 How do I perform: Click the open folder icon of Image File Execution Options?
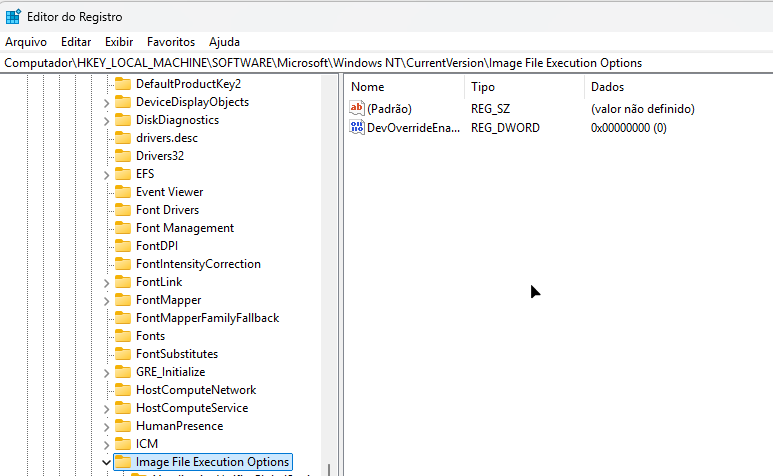(123, 462)
